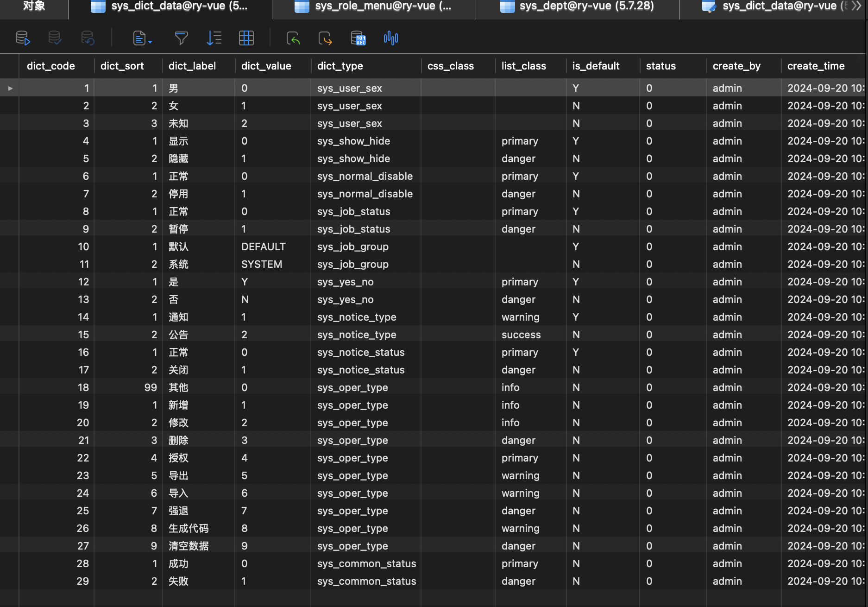Select the 导出 label cell
868x607 pixels.
[x=199, y=475]
